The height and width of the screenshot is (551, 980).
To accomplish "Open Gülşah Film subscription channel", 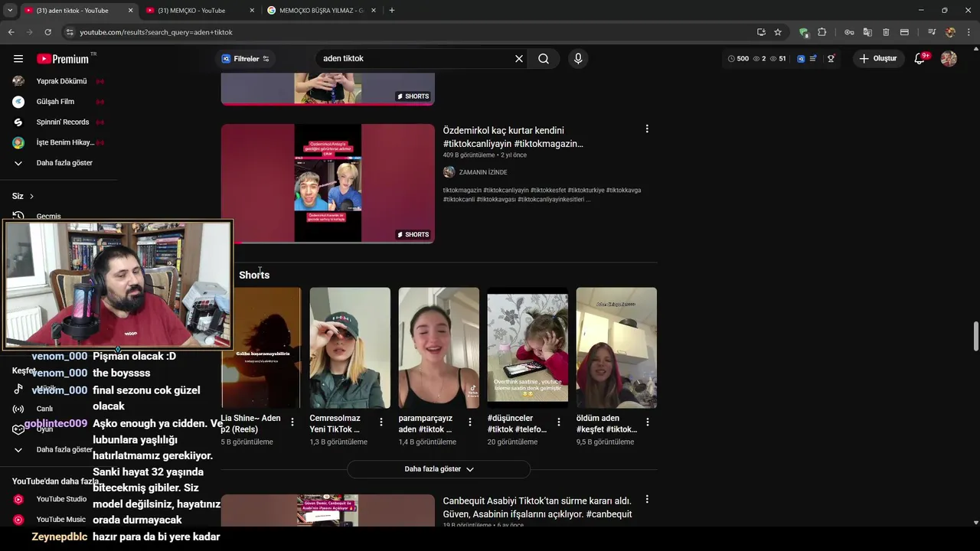I will point(58,102).
